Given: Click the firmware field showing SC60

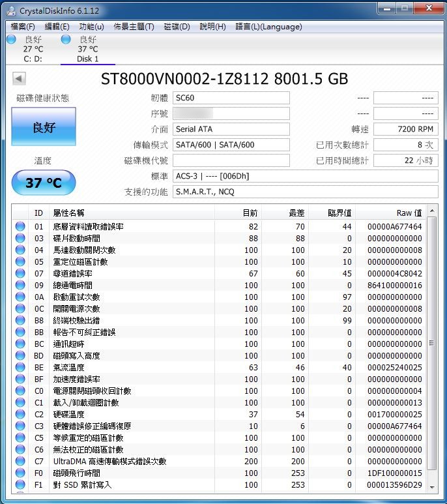Looking at the screenshot, I should pyautogui.click(x=231, y=98).
